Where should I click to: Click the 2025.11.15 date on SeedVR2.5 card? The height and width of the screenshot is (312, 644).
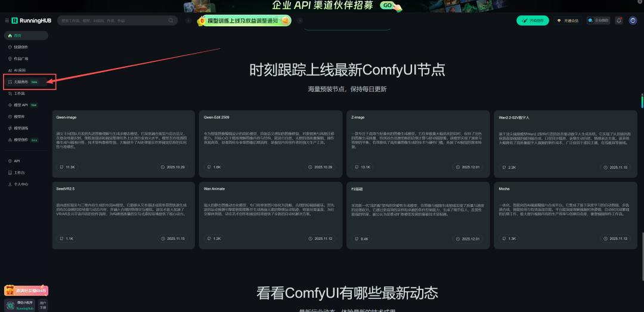[174, 239]
